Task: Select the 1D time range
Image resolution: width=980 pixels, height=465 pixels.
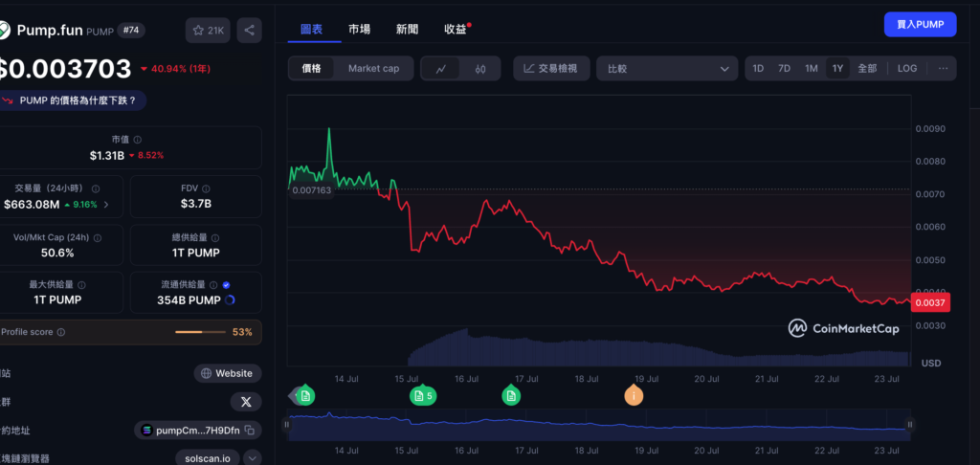Action: (758, 69)
